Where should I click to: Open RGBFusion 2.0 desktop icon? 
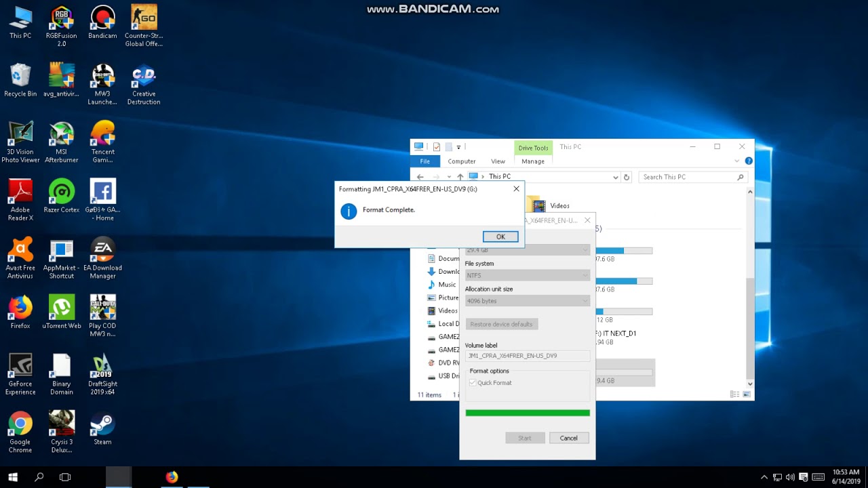coord(61,26)
